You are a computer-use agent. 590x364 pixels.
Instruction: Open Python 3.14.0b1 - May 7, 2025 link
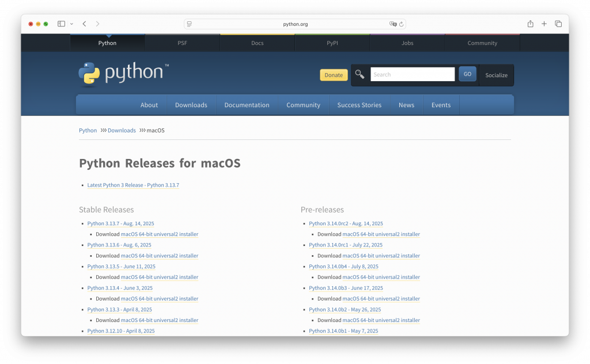click(343, 331)
